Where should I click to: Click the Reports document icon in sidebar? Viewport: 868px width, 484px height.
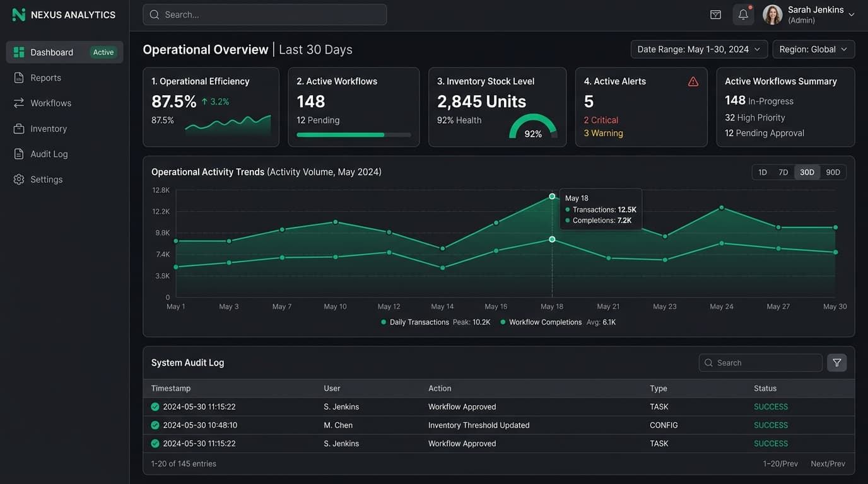pos(19,78)
